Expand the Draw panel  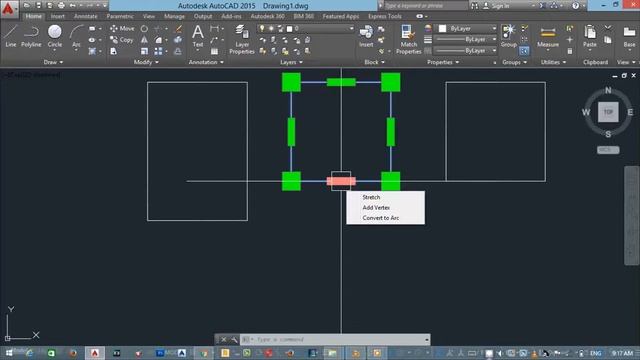[x=53, y=62]
